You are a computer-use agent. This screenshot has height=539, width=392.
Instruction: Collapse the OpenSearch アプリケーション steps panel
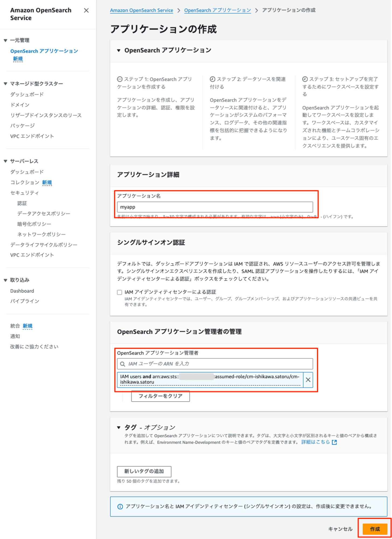click(x=119, y=50)
